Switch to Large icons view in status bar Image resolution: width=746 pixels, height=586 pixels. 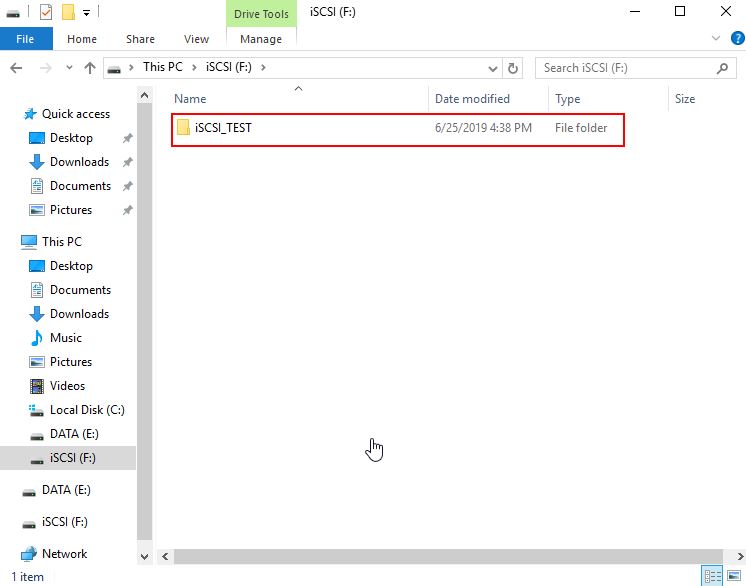[734, 576]
